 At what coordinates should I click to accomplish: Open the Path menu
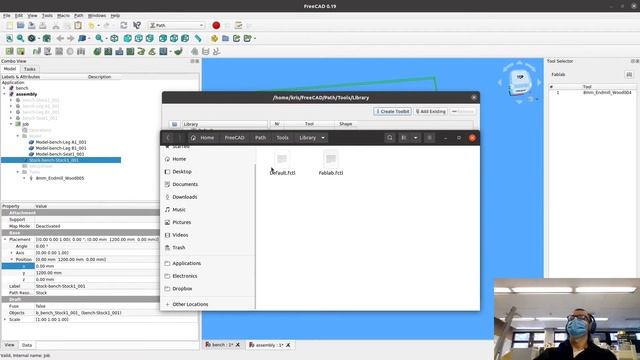click(x=78, y=16)
